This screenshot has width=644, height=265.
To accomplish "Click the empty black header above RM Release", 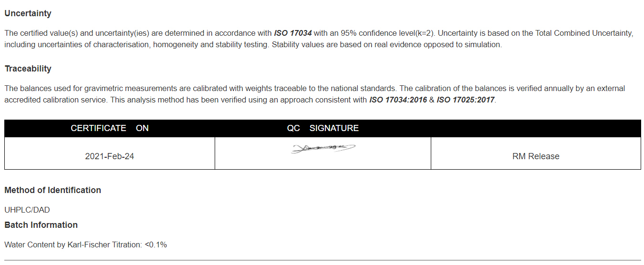I will [536, 128].
